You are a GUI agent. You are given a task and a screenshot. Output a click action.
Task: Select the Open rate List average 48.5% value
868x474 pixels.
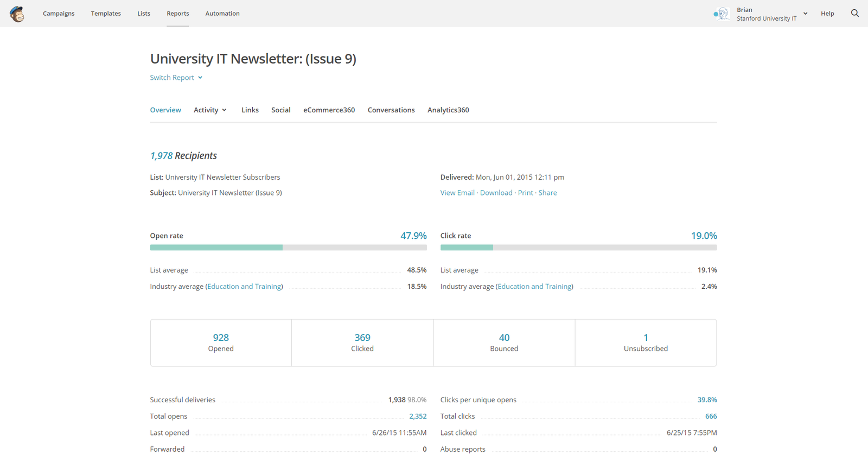(417, 270)
